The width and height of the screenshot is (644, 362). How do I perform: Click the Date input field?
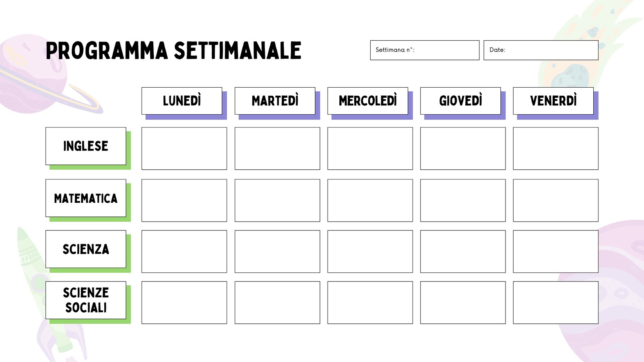541,50
